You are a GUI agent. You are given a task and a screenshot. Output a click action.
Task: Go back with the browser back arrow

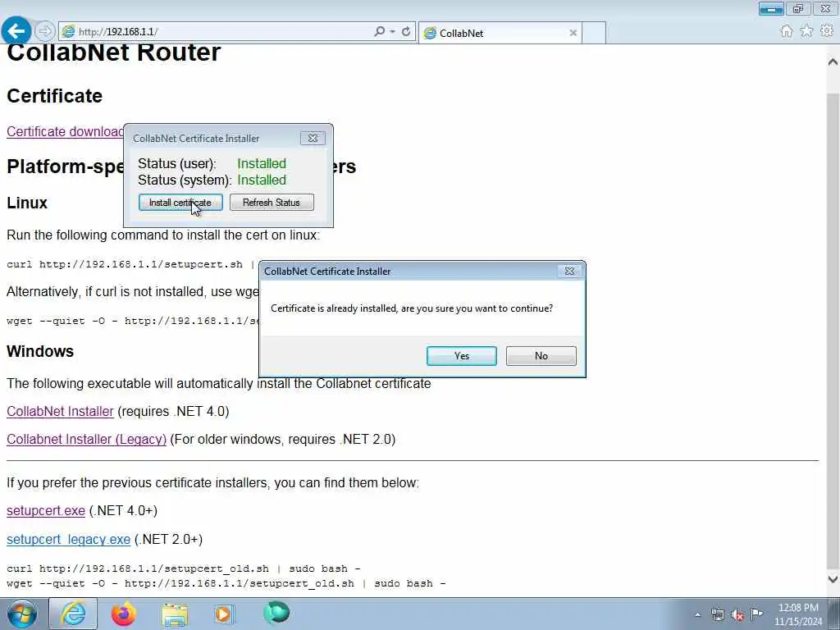click(x=16, y=30)
